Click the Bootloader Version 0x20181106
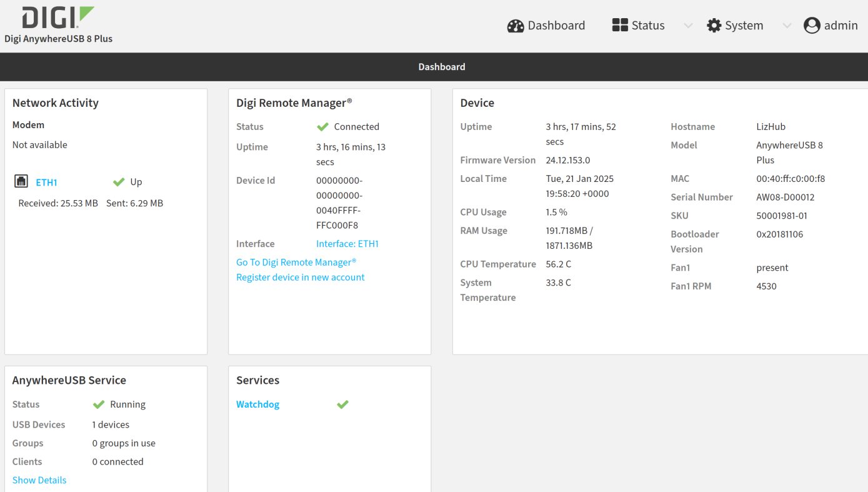The image size is (868, 492). pos(780,234)
